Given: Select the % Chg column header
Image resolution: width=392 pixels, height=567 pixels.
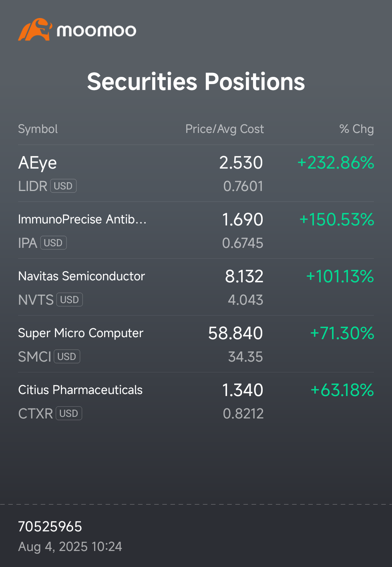Looking at the screenshot, I should tap(356, 129).
